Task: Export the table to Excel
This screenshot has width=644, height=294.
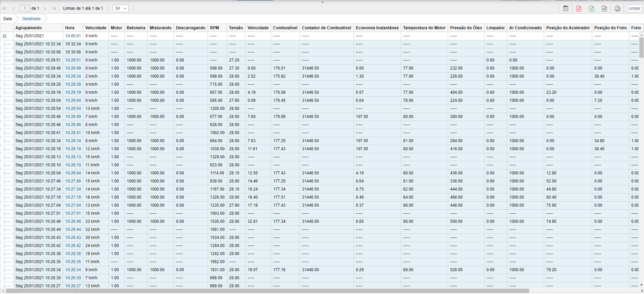Action: 592,8
